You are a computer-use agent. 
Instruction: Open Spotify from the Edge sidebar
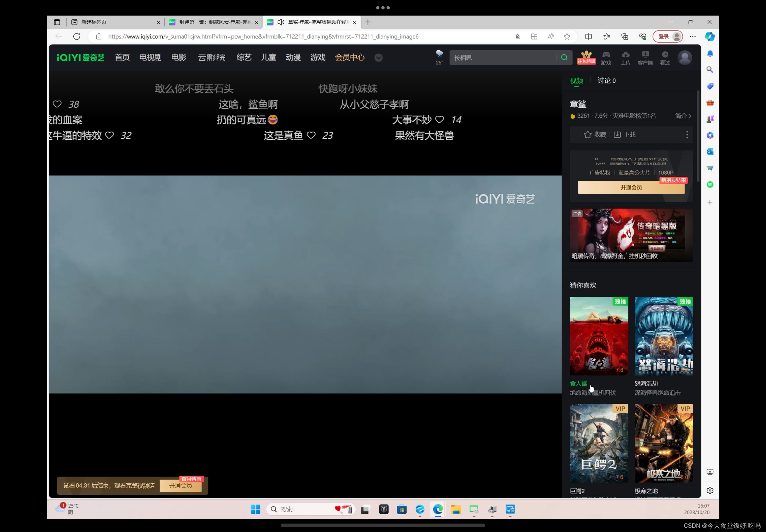(710, 184)
